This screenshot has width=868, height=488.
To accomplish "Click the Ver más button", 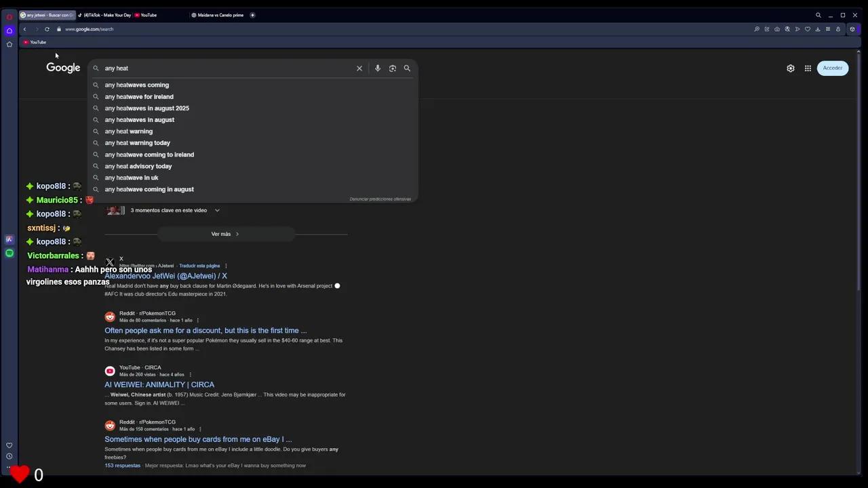I will (x=226, y=234).
